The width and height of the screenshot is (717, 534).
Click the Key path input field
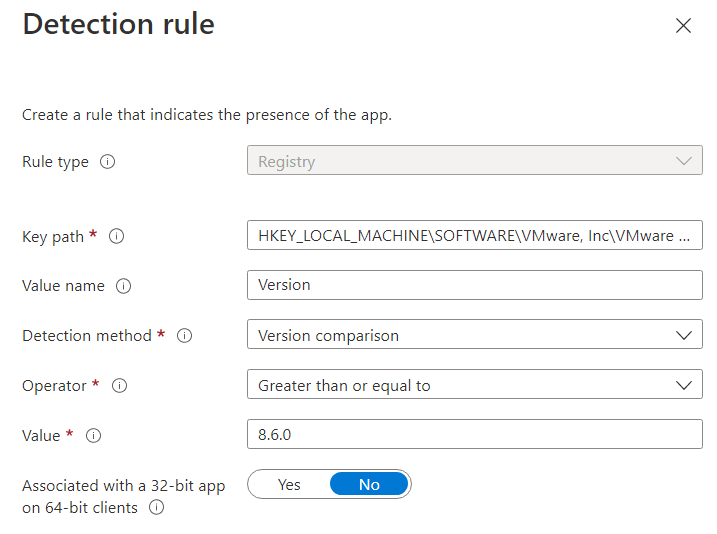pos(474,236)
